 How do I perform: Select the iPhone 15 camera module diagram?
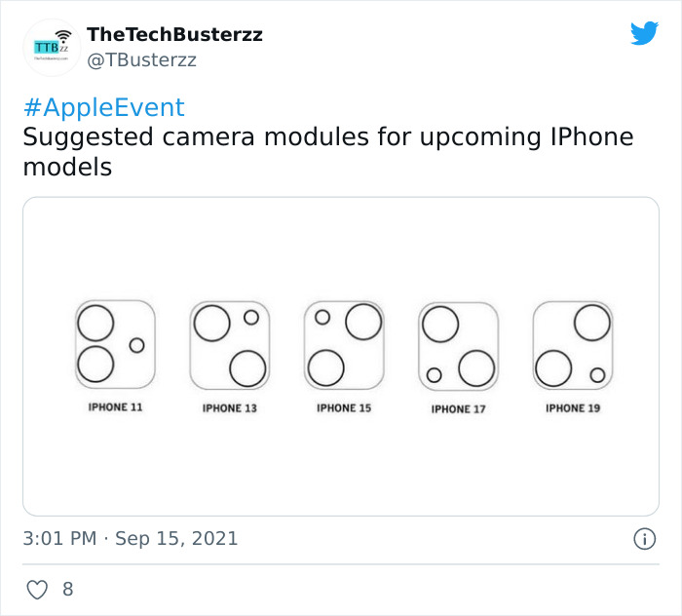point(344,344)
